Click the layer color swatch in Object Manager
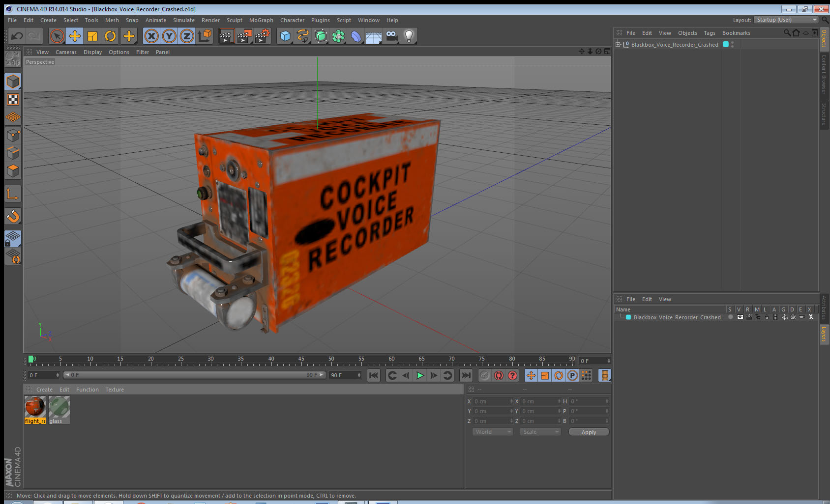This screenshot has width=830, height=504. click(726, 44)
